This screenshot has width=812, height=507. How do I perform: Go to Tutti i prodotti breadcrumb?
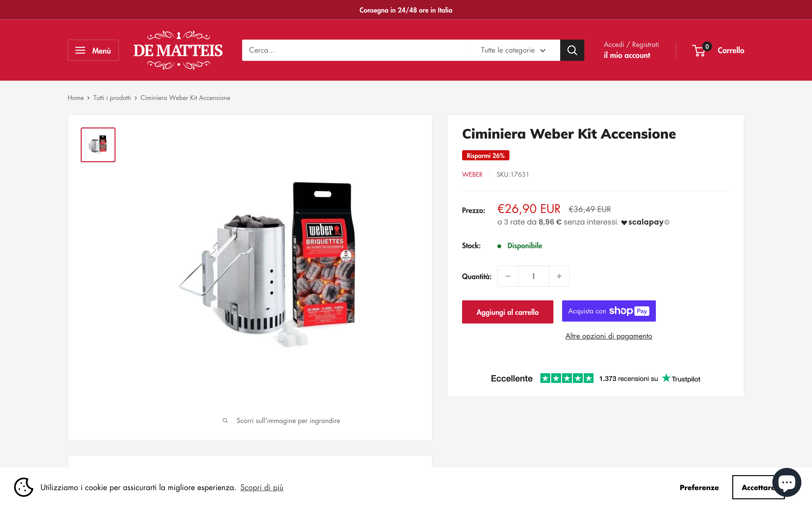pos(112,98)
